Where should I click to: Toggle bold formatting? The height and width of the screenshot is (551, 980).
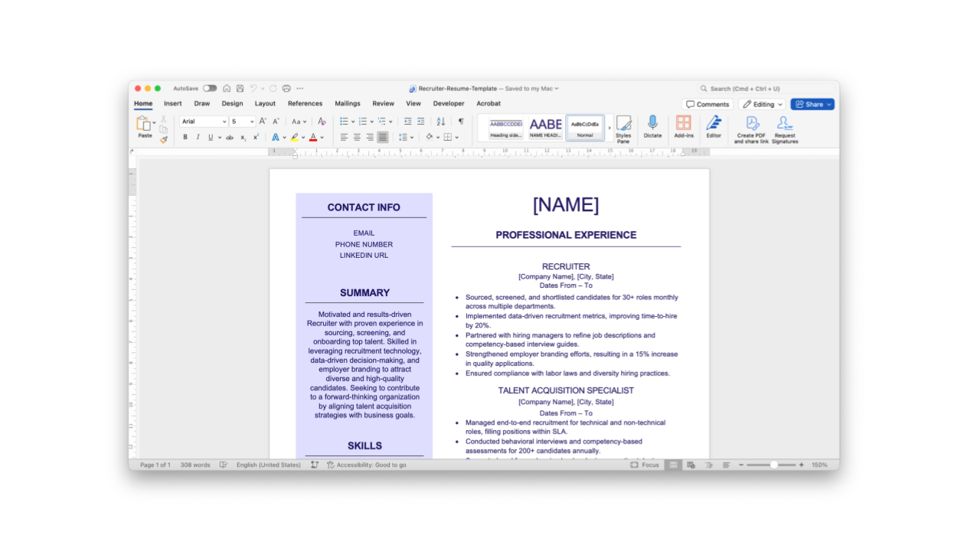tap(185, 138)
